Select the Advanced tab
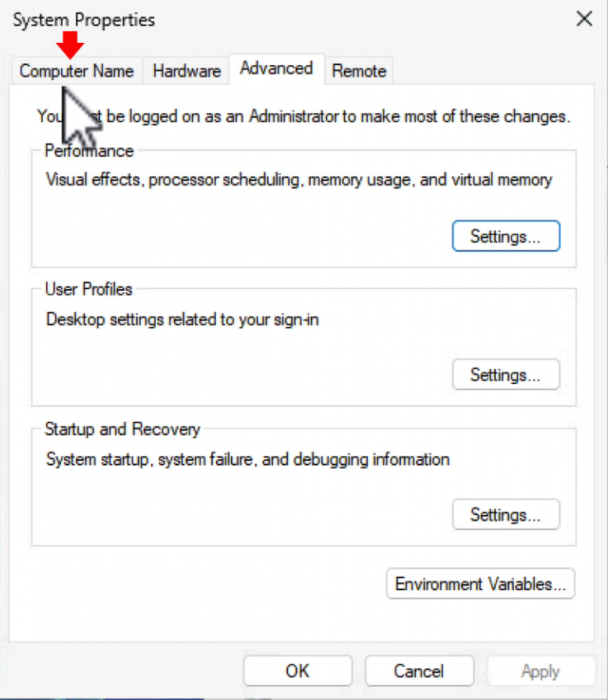The image size is (608, 700). tap(276, 68)
